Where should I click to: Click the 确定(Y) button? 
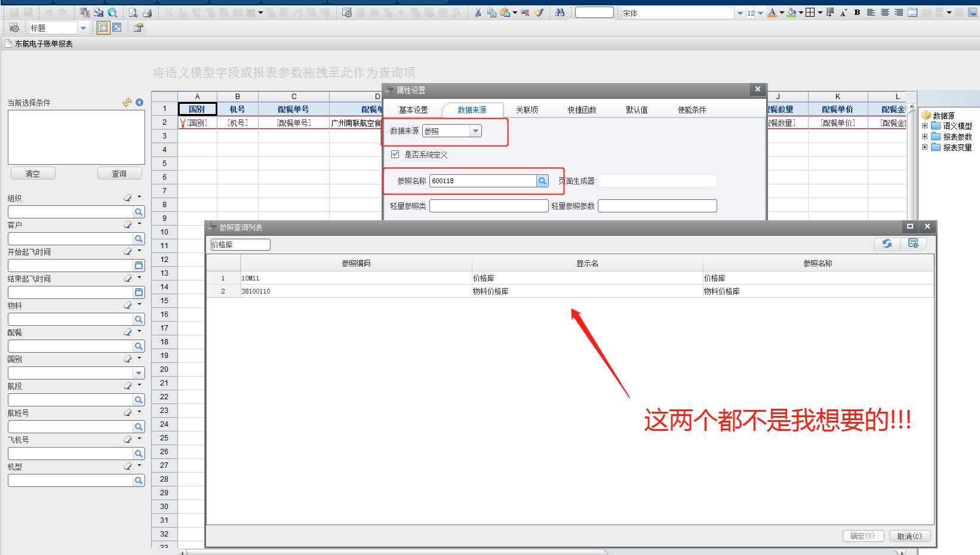tap(863, 536)
